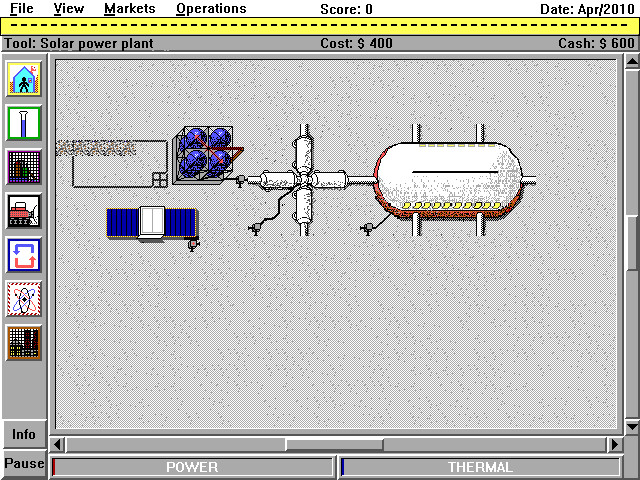This screenshot has width=640, height=480.
Task: Select the habitat module tool icon
Action: pos(24,79)
